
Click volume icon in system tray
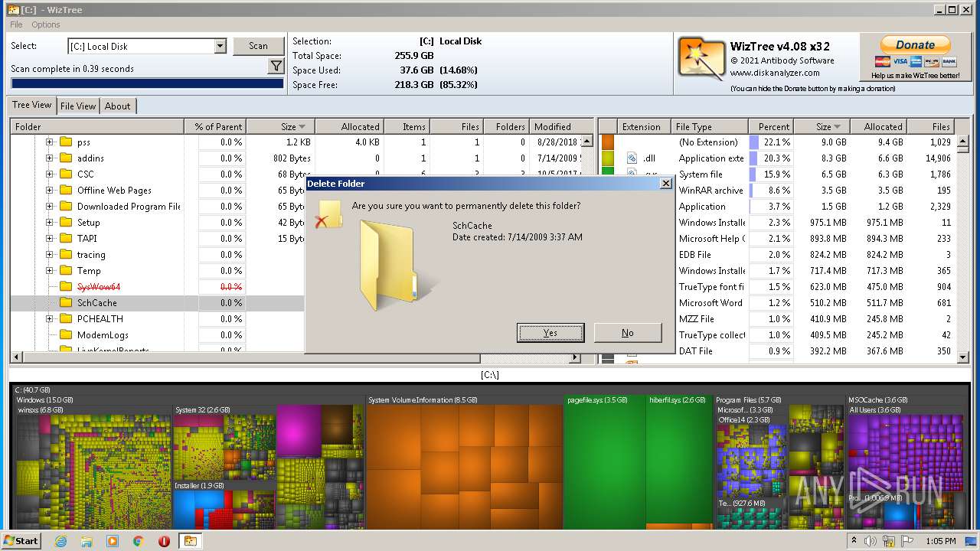pos(871,541)
